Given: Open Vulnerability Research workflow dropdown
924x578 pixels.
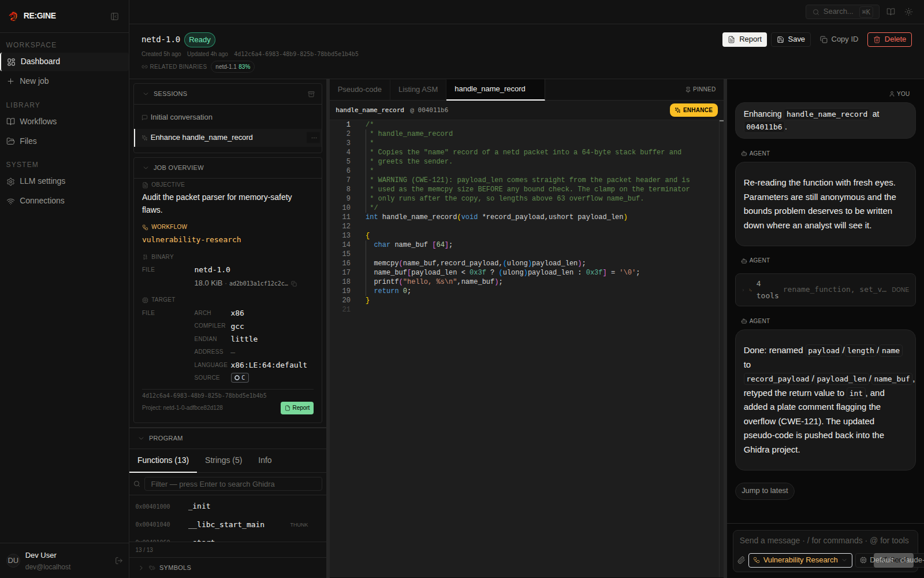Looking at the screenshot, I should [800, 560].
